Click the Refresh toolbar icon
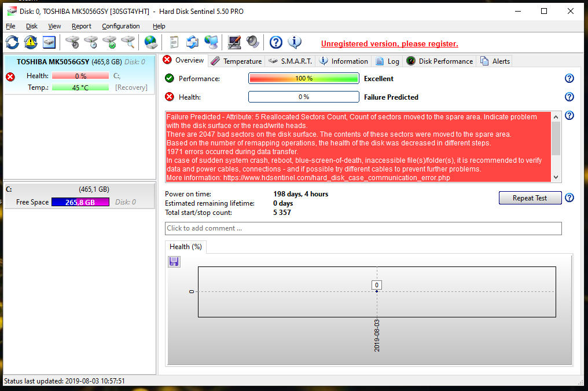Image resolution: width=588 pixels, height=391 pixels. click(12, 42)
